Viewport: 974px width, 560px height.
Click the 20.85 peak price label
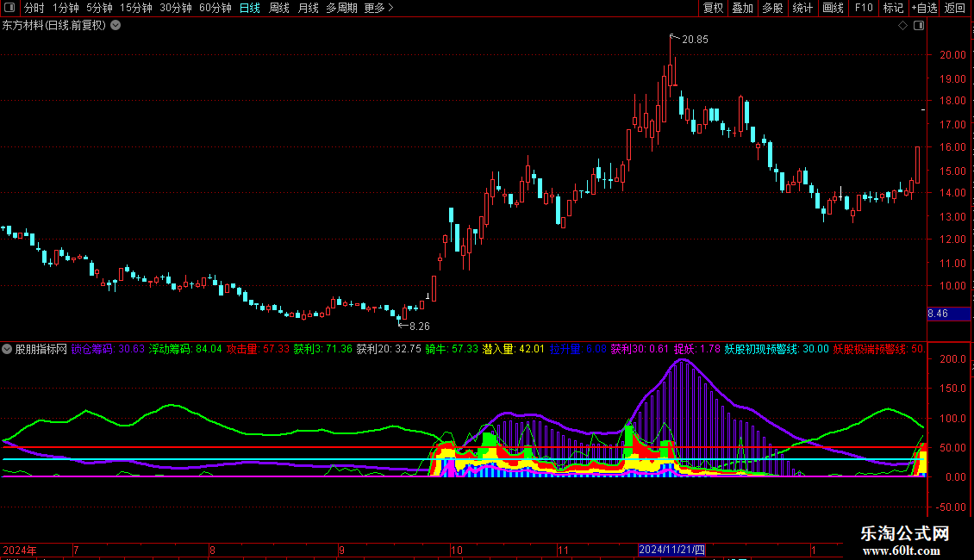click(x=695, y=40)
